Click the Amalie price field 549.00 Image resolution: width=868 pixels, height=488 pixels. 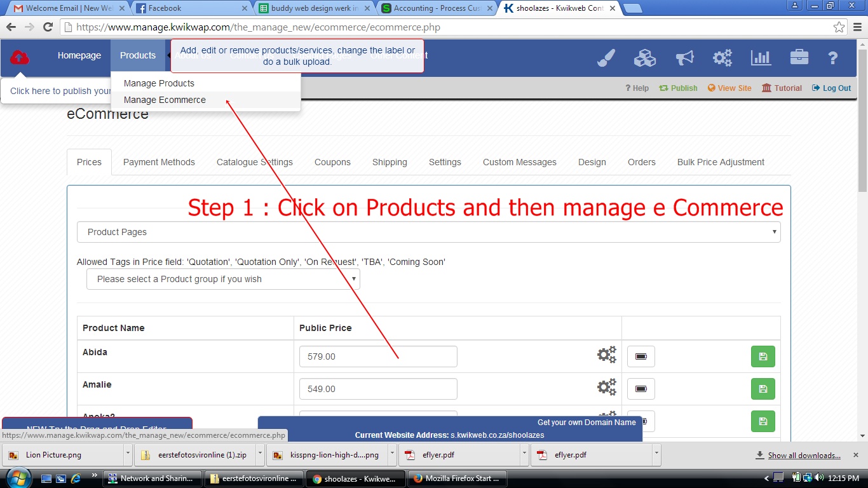(x=378, y=389)
